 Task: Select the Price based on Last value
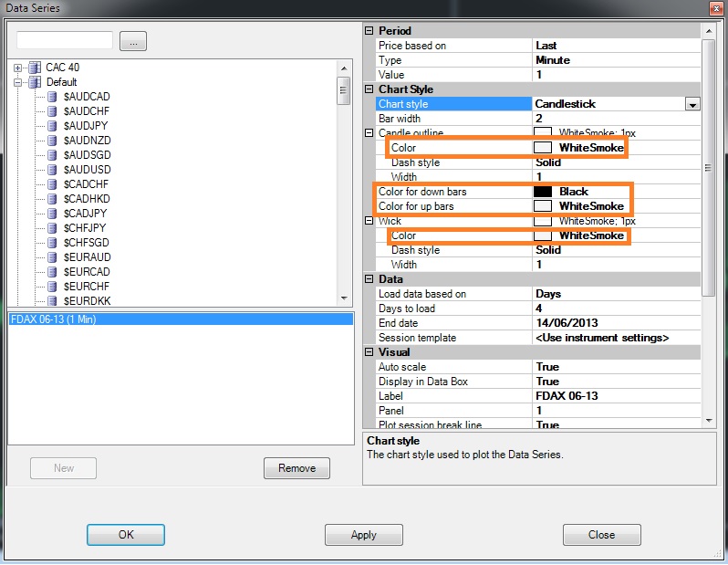tap(616, 46)
